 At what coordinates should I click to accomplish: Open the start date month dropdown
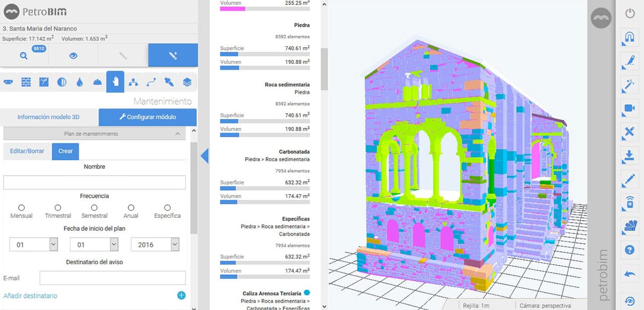[95, 245]
